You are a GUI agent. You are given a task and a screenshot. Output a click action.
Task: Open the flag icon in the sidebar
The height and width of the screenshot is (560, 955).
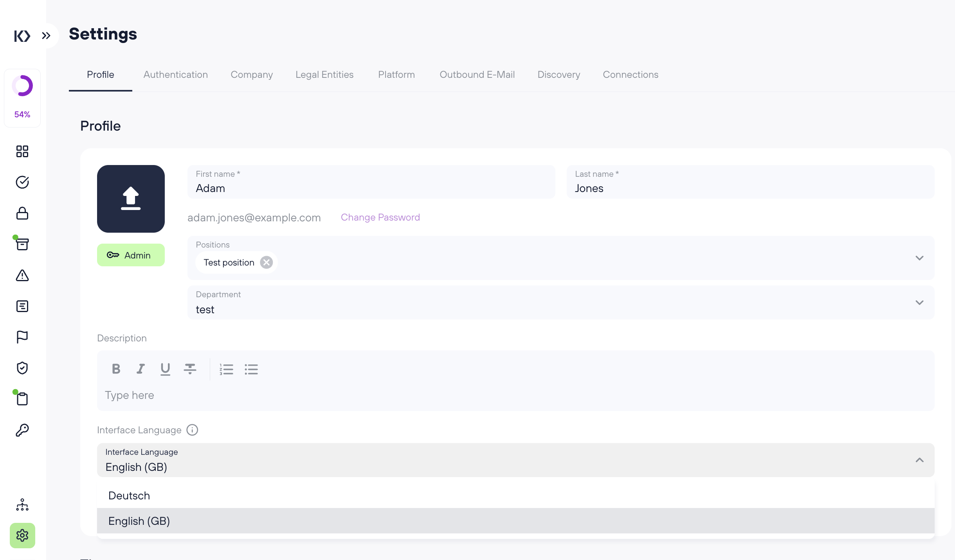tap(22, 337)
